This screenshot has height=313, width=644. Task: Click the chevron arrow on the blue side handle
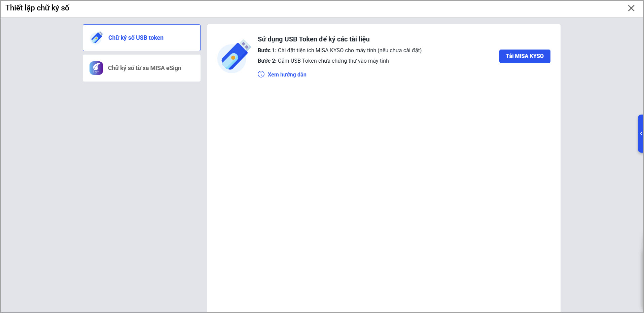[x=641, y=133]
